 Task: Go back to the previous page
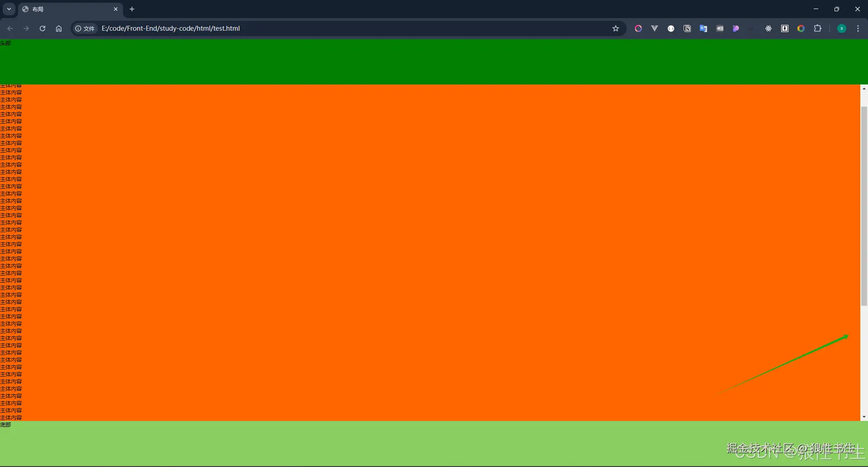tap(10, 28)
